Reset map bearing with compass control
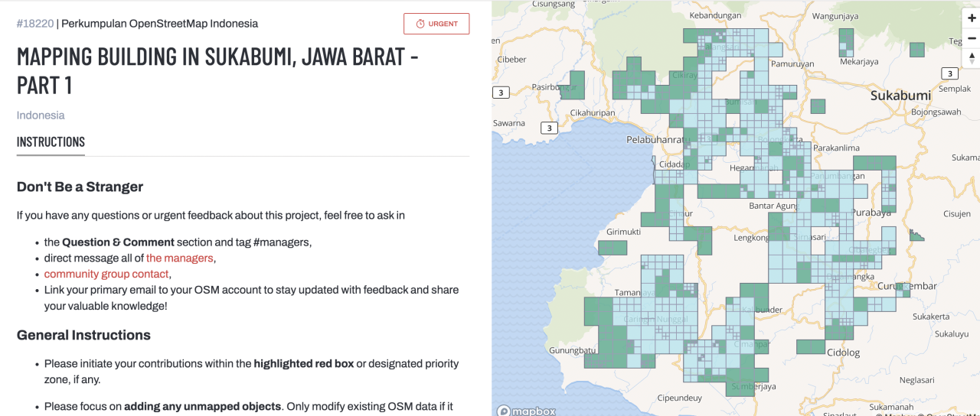 point(972,58)
